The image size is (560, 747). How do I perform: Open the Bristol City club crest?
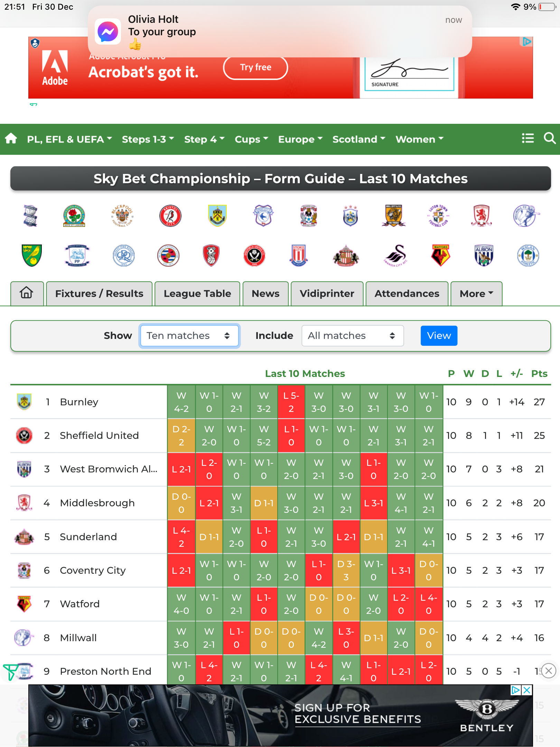point(170,216)
